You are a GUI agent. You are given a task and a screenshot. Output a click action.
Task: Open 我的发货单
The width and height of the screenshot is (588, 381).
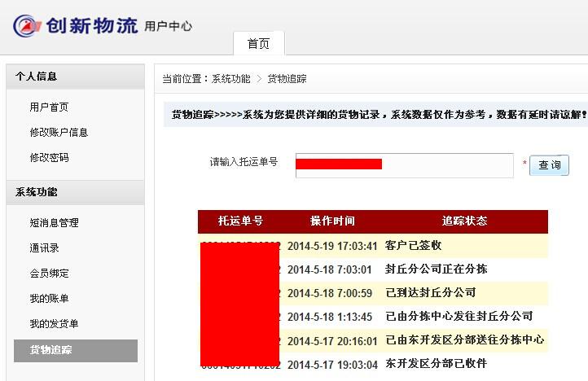(x=54, y=324)
